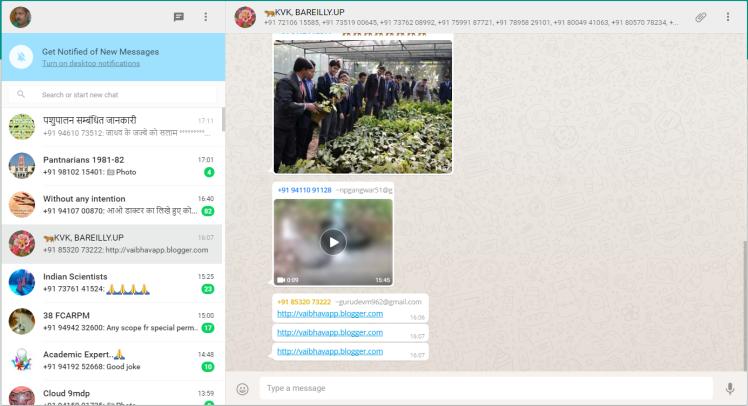
Task: Open the Indian Scientists chat
Action: (112, 283)
